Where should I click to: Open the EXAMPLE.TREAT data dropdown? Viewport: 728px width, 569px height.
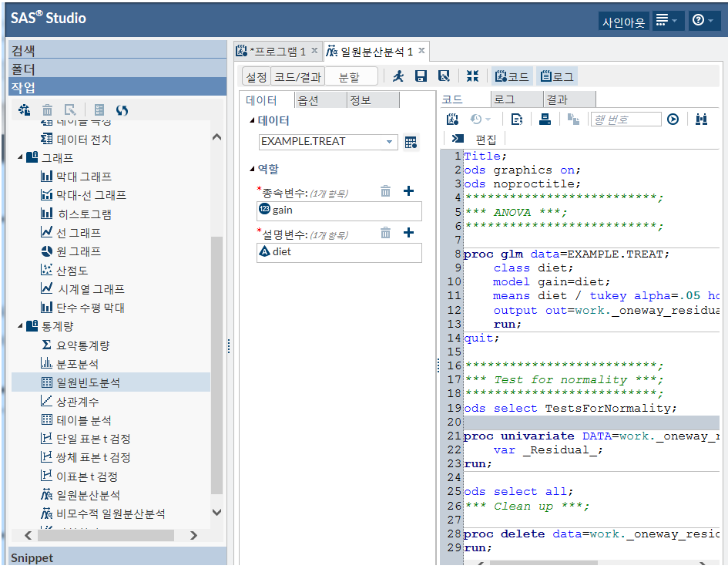[391, 142]
